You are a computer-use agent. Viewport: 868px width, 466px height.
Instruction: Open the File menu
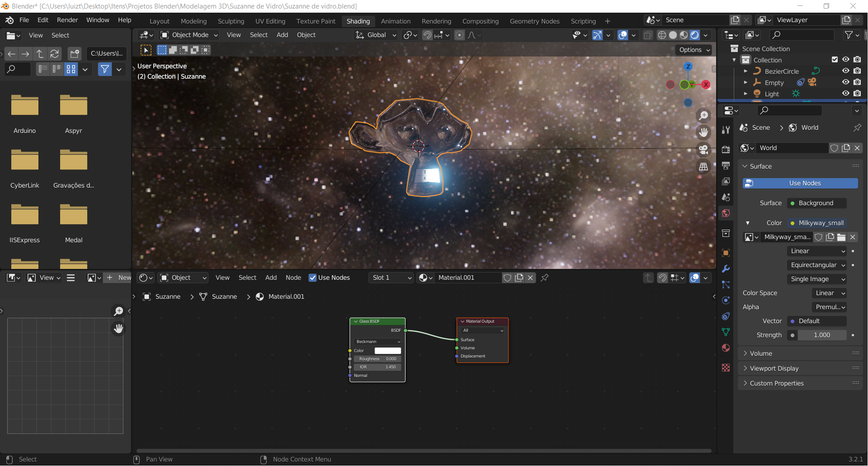[24, 20]
